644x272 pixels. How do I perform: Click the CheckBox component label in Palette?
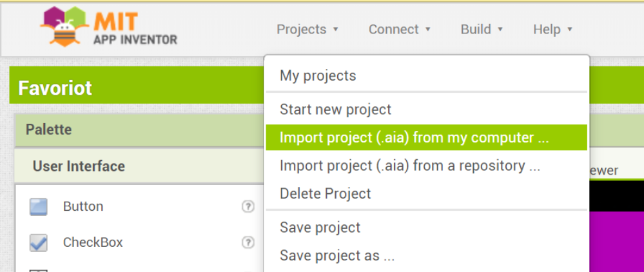pos(93,243)
